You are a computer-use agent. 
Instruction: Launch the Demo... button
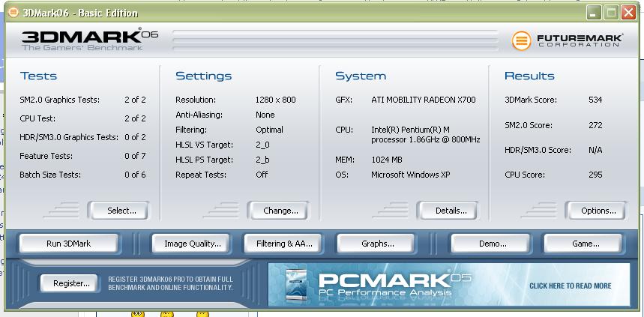tap(491, 244)
